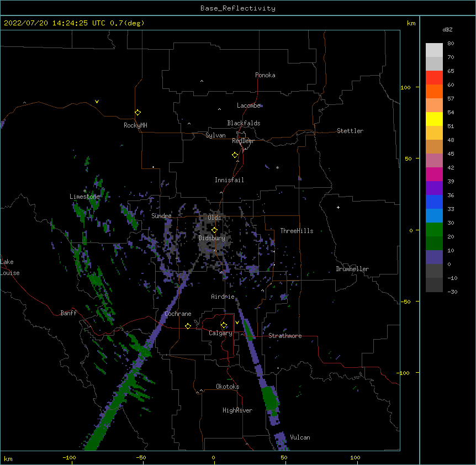Click the yellow marker south of Cochrane

188,326
